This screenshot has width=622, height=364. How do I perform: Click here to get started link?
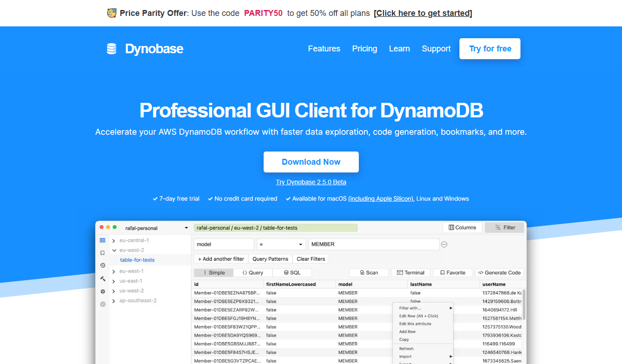[x=423, y=13]
